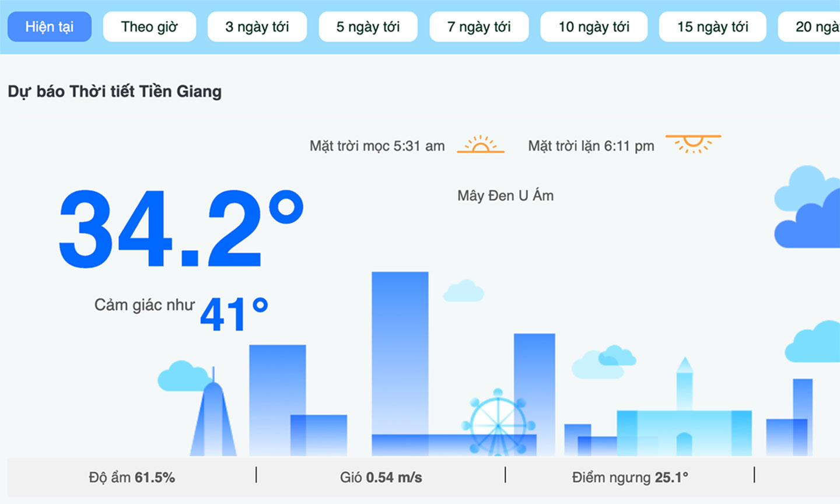Viewport: 840px width, 504px height.
Task: Click the Độ ẩm 61.5% humidity stat
Action: pyautogui.click(x=132, y=477)
